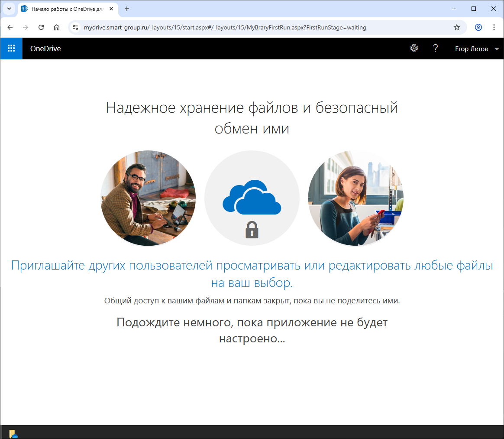Open the browser home page button

click(57, 27)
